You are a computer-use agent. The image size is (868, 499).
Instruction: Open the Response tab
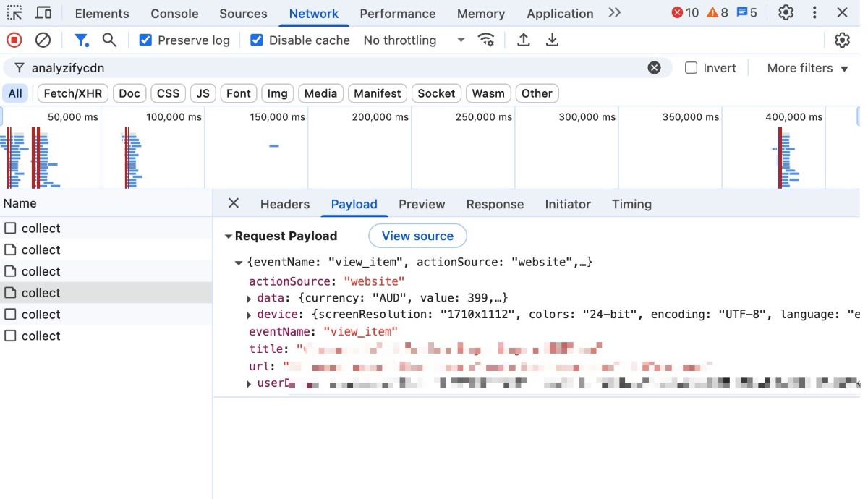tap(495, 204)
